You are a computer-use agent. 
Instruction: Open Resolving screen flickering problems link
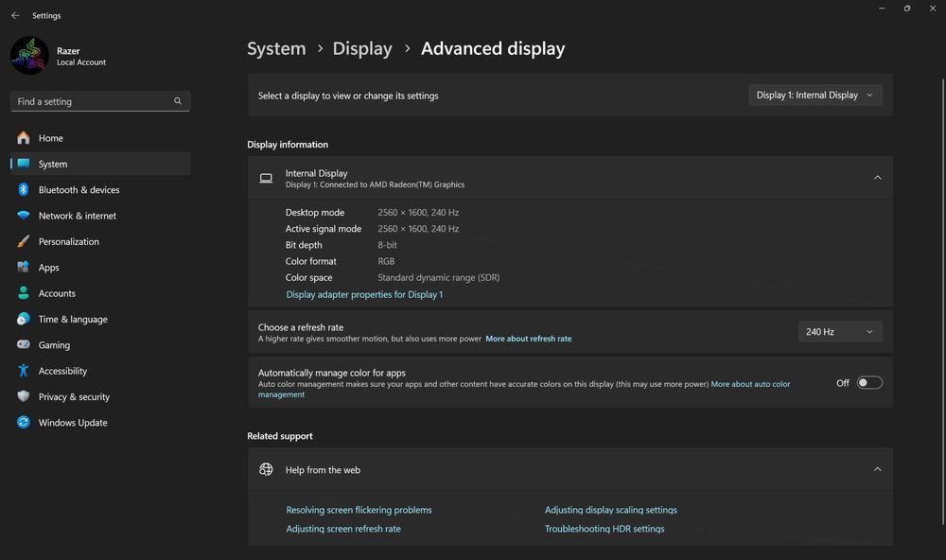point(359,510)
